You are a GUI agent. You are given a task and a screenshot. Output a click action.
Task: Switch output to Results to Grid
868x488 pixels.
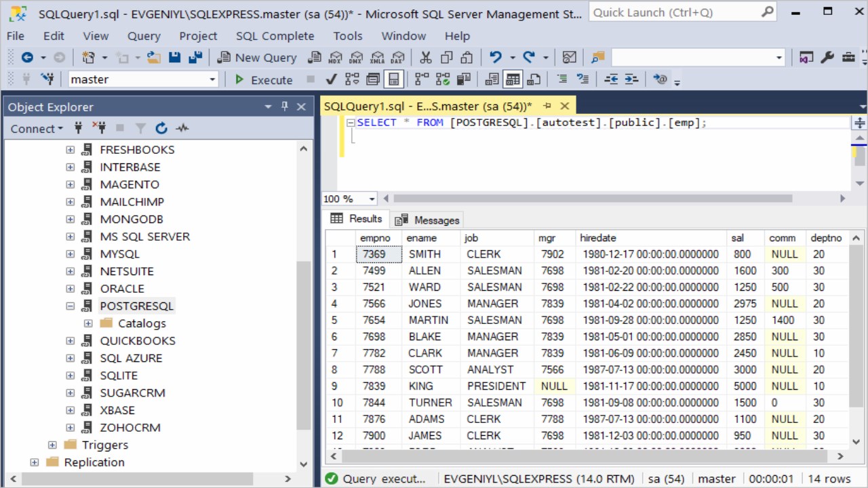coord(513,79)
